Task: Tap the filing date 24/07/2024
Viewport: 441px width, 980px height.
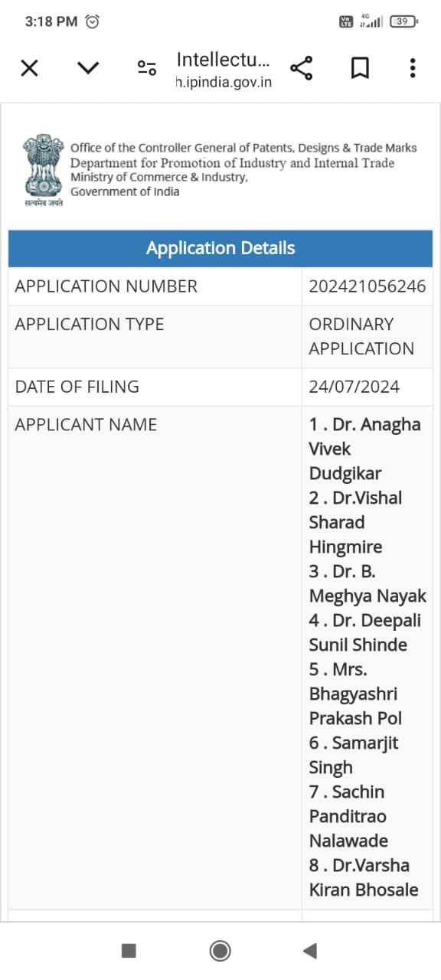Action: (354, 387)
